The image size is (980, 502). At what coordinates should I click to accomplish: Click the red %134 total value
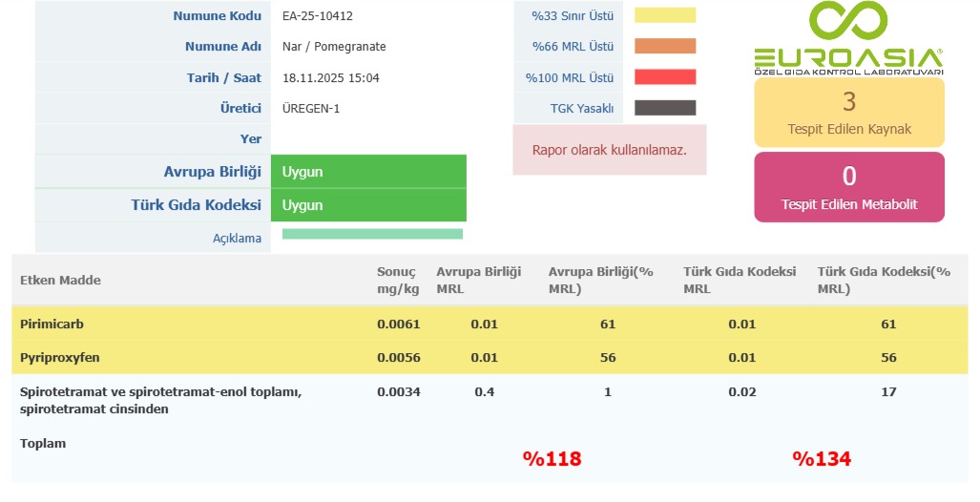coord(821,459)
